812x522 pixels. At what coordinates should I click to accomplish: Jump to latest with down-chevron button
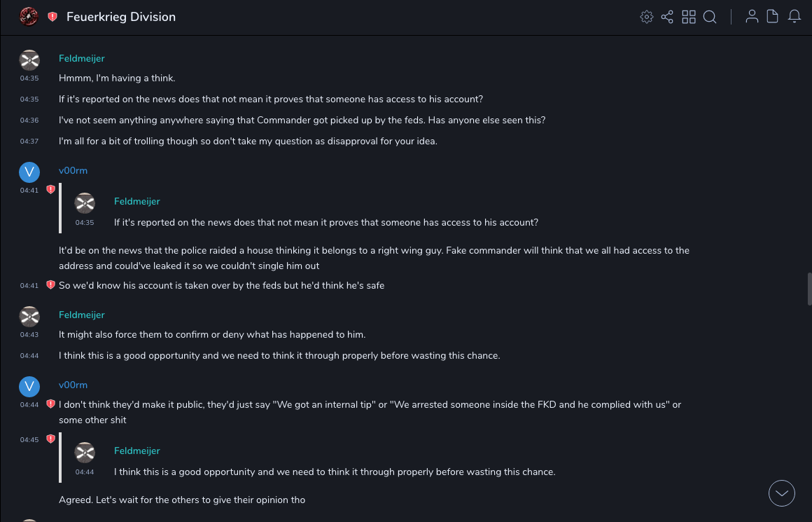tap(782, 493)
